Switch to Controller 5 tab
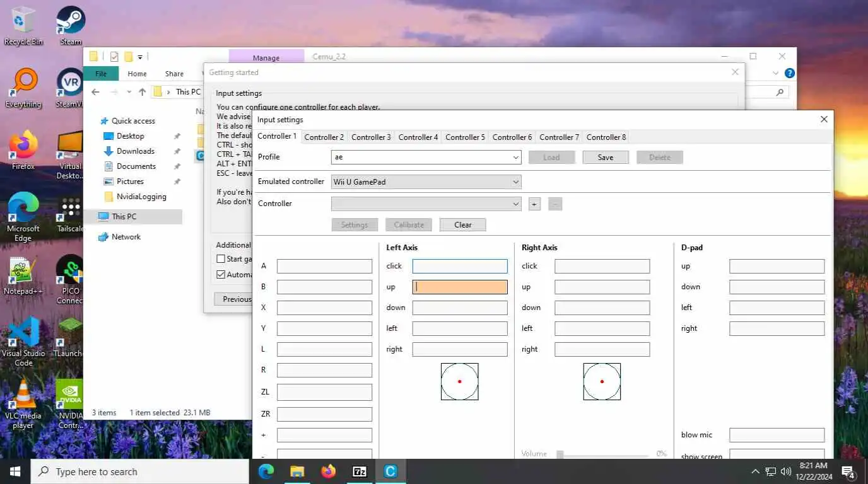 (x=465, y=137)
